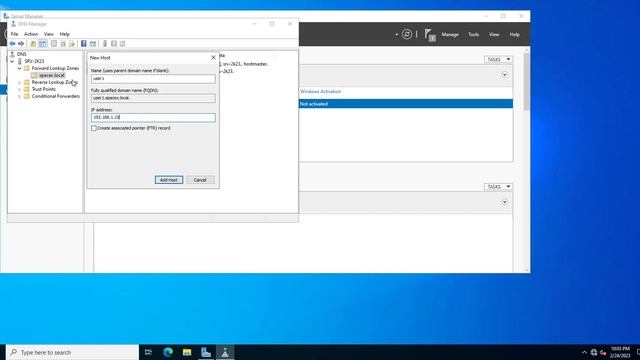640x360 pixels.
Task: Open the Action menu in DNS Manager
Action: (x=31, y=34)
